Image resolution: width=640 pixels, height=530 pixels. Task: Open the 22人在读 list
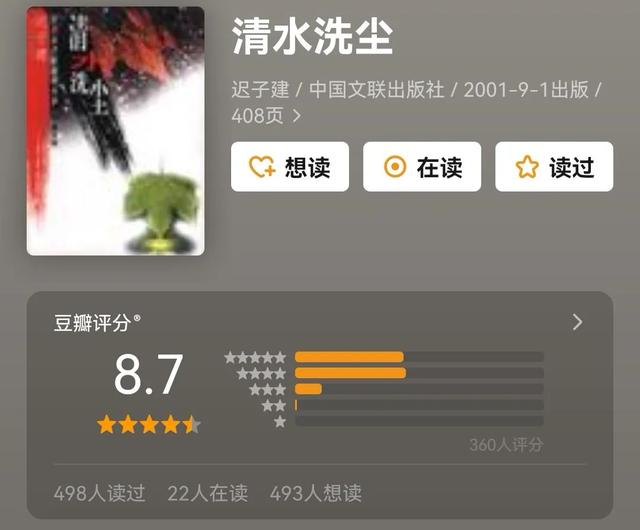208,493
